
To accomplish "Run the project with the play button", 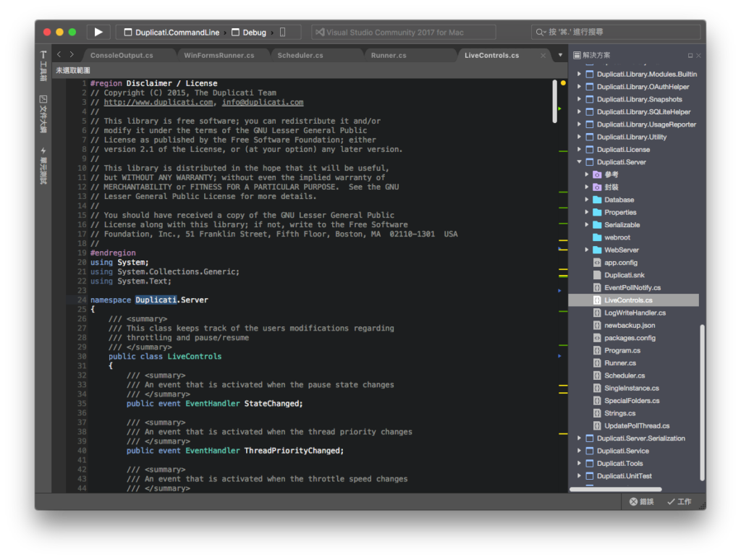I will (98, 32).
